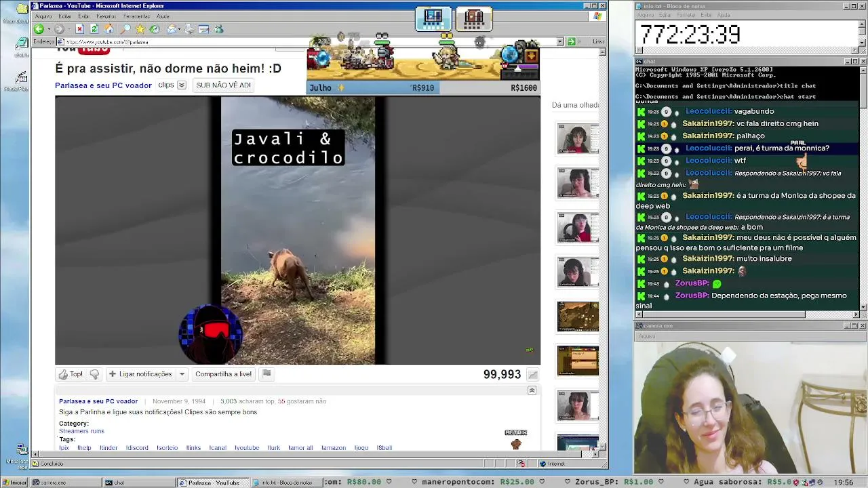Open Favorites with the star icon
This screenshot has width=868, height=488.
140,29
